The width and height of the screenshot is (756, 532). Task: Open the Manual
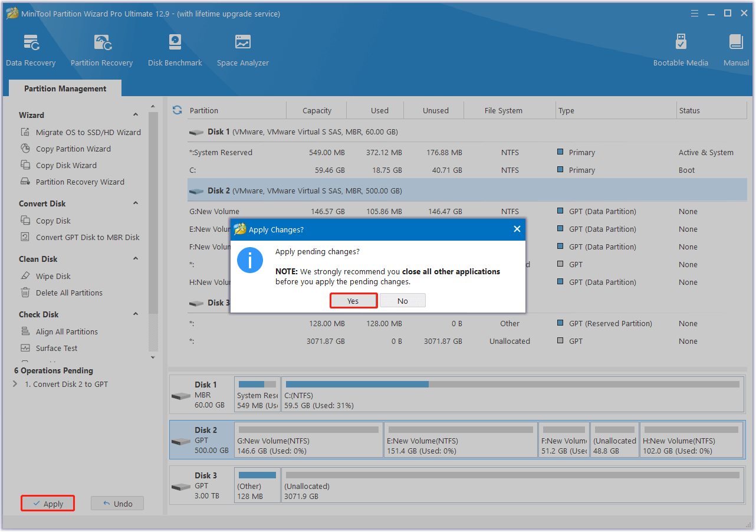pos(736,51)
